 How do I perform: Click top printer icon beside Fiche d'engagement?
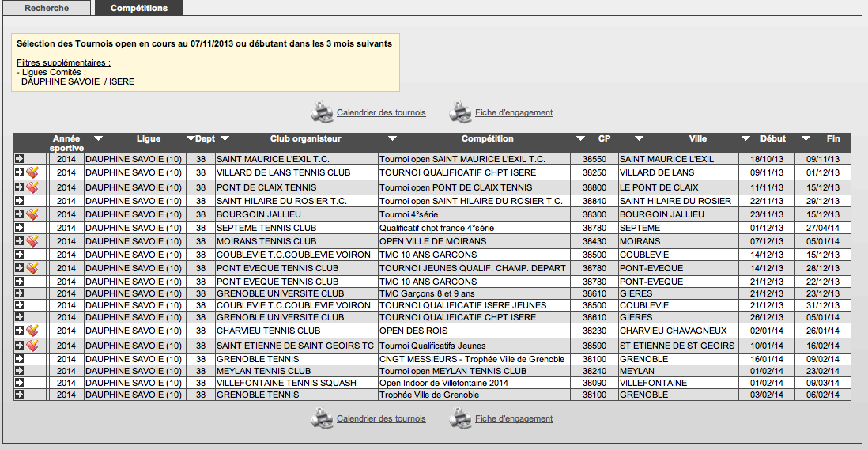[x=460, y=112]
